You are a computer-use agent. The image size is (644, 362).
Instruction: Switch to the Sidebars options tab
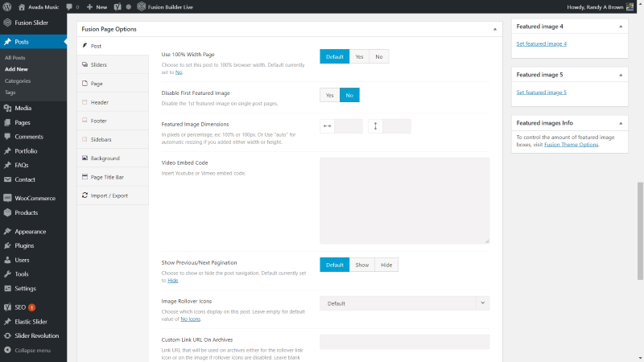click(113, 139)
